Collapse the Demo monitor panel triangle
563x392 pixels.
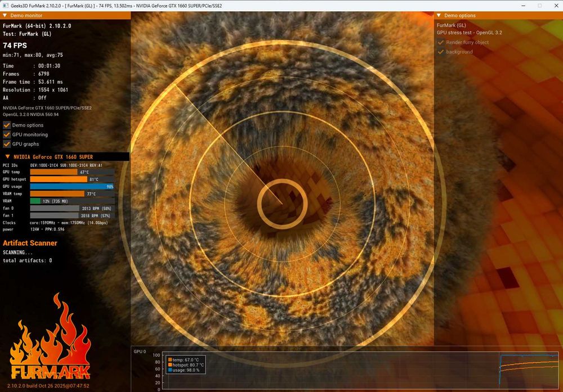click(5, 15)
